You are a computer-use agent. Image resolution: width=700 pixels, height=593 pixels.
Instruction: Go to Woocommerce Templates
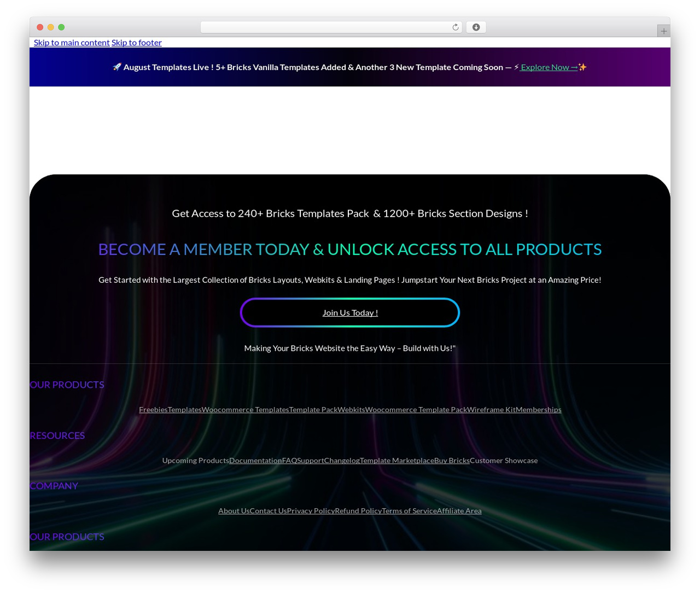click(x=246, y=410)
